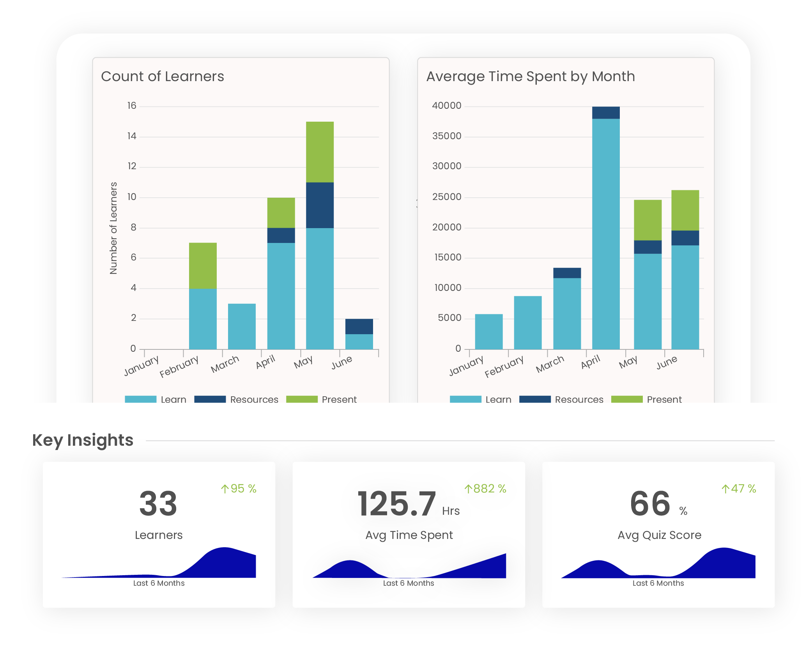Click Resources legend swatch in Count of Learners
Viewport: 812px width, 645px height.
click(x=210, y=399)
